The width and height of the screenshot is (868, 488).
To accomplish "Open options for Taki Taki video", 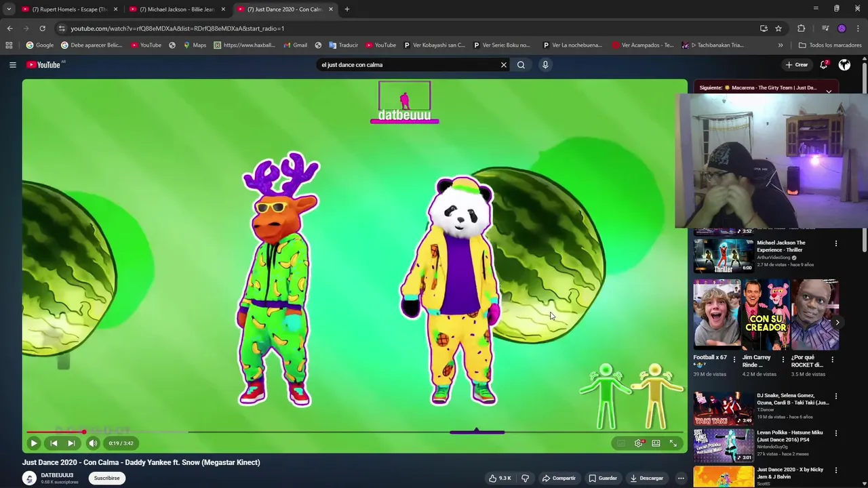I will [x=835, y=396].
